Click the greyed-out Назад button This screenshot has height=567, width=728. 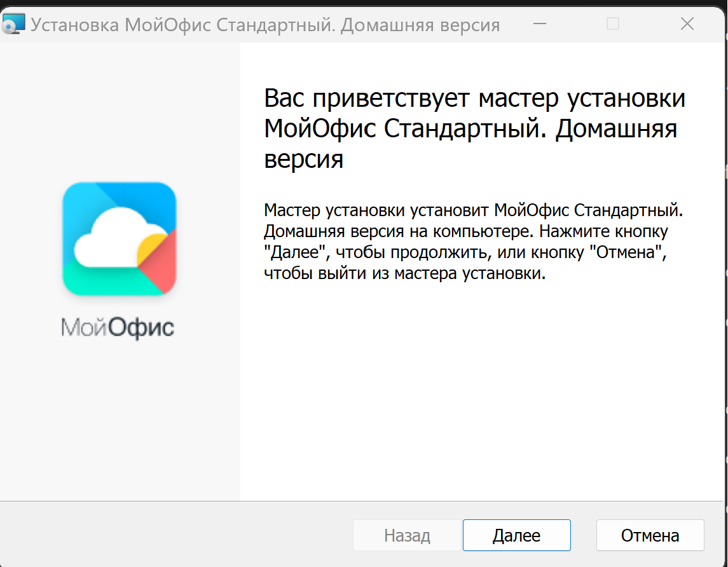407,535
